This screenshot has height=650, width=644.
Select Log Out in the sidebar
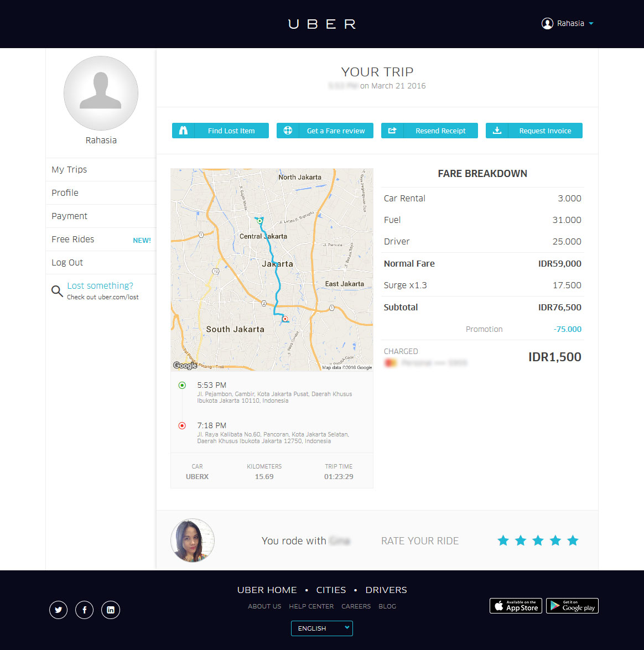pos(101,262)
